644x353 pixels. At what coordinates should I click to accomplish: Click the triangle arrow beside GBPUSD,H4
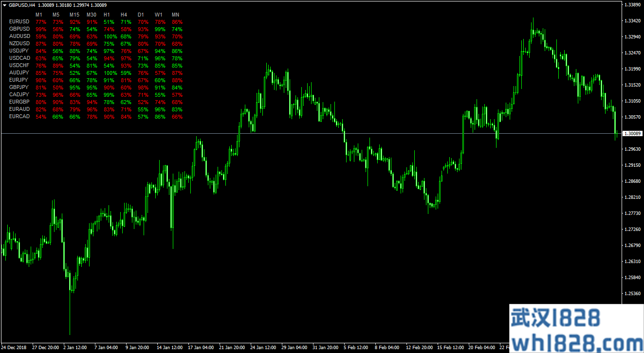tap(4, 5)
